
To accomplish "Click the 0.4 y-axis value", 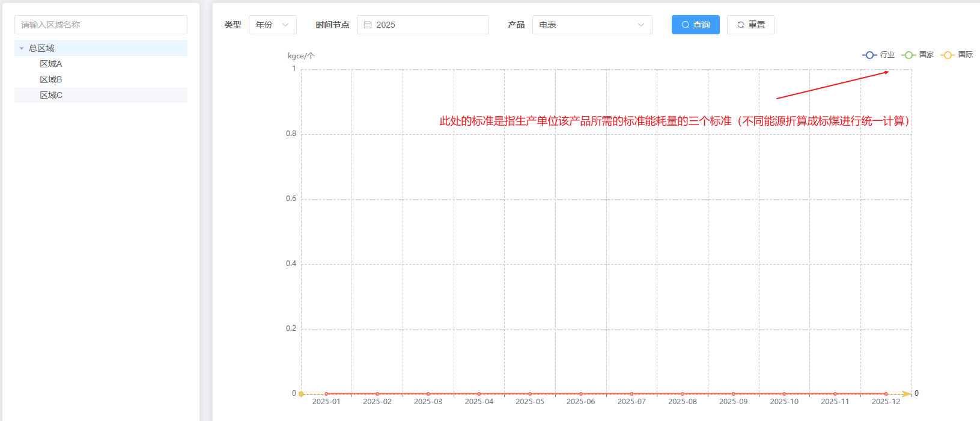I will (x=291, y=263).
